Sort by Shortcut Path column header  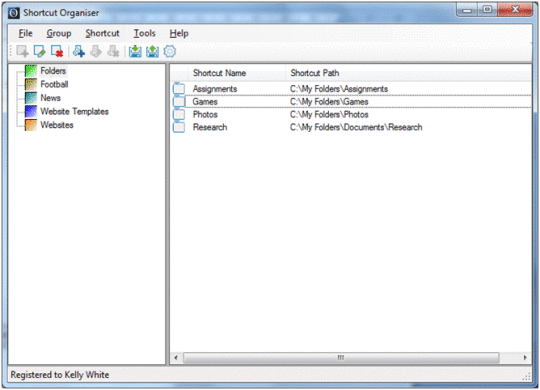[x=408, y=73]
